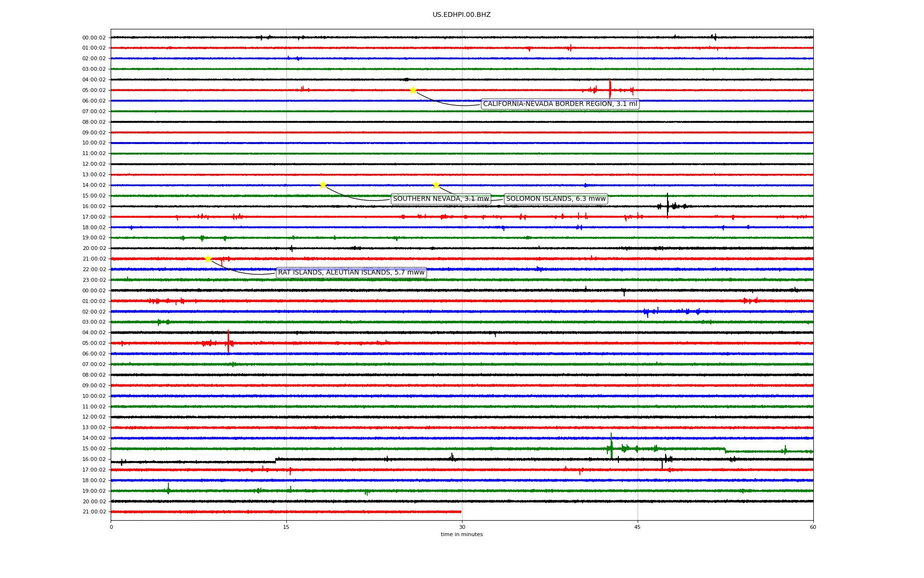The height and width of the screenshot is (578, 924).
Task: Click the Rat Islands event star marker
Action: click(208, 259)
